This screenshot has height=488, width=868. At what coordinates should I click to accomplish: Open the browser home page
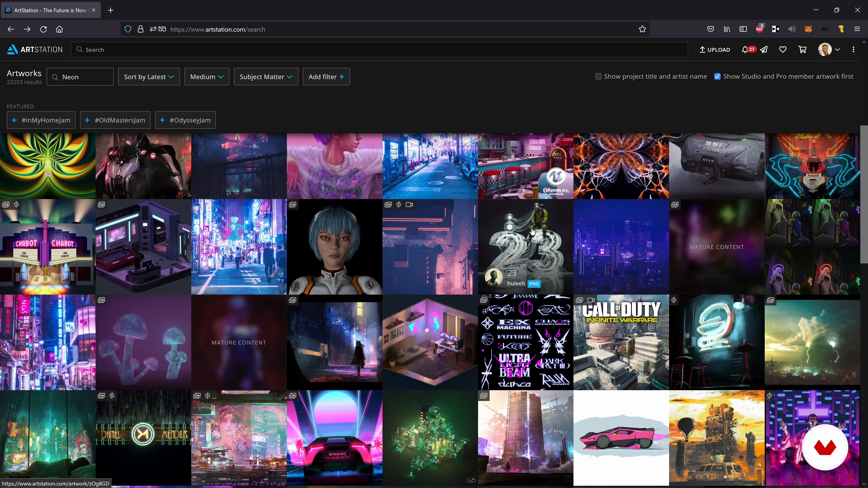tap(59, 29)
